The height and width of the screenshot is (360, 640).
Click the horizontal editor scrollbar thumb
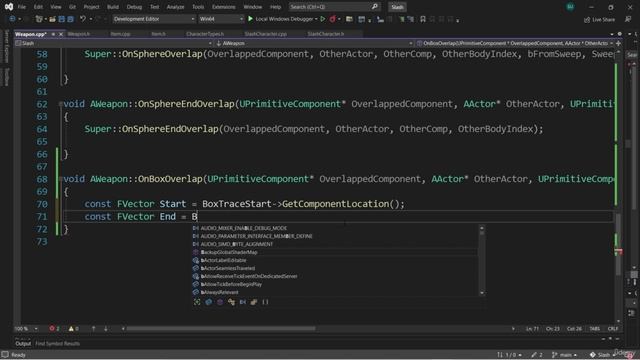tap(221, 329)
